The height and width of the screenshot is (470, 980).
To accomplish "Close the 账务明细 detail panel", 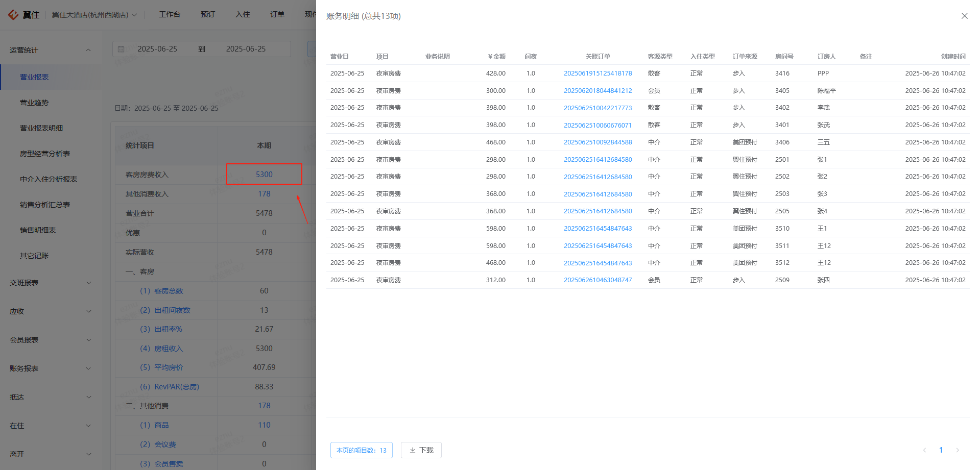I will click(x=964, y=16).
